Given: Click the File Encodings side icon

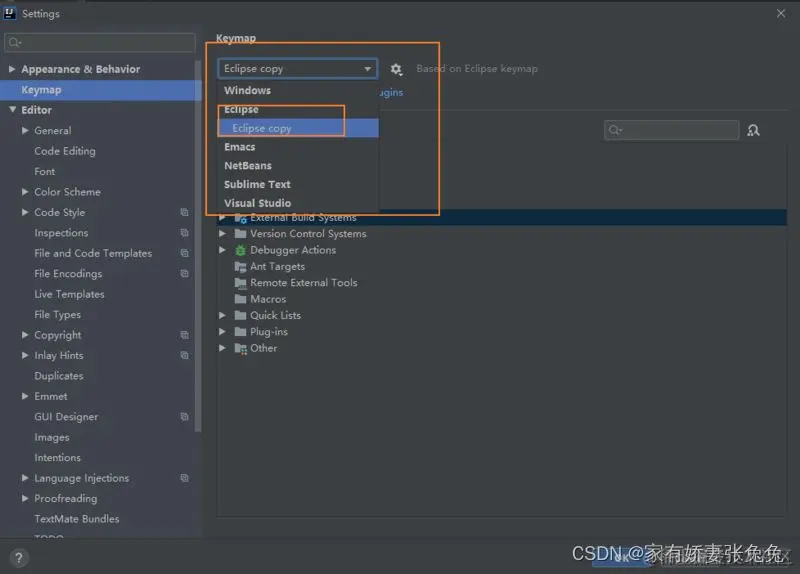Looking at the screenshot, I should click(184, 273).
